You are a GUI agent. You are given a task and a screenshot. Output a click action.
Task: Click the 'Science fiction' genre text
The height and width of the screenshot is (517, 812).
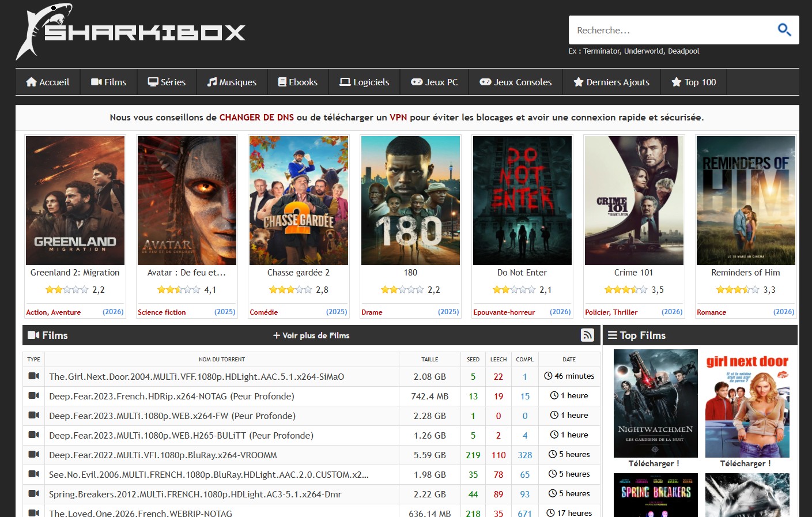coord(162,312)
